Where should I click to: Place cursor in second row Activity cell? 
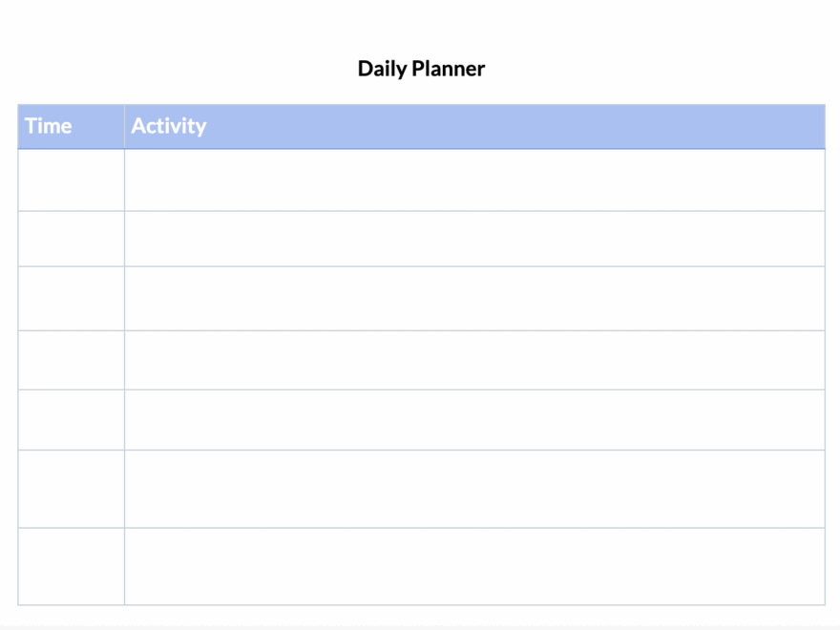[474, 239]
